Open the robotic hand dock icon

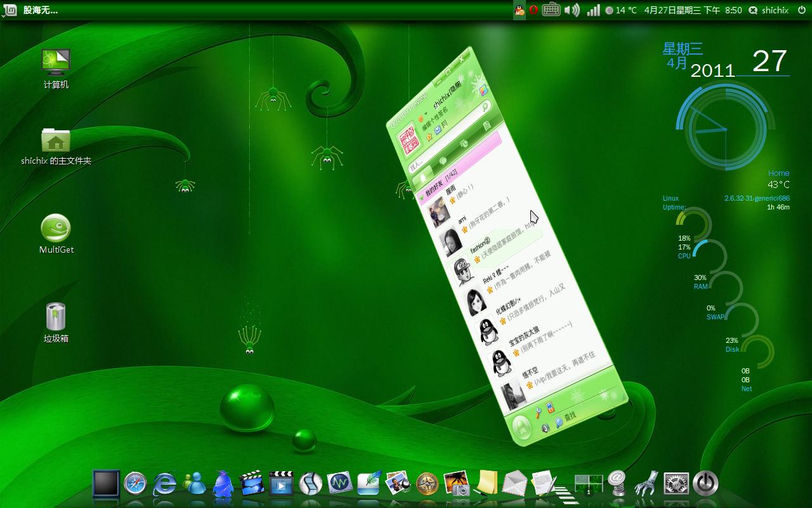pos(646,483)
